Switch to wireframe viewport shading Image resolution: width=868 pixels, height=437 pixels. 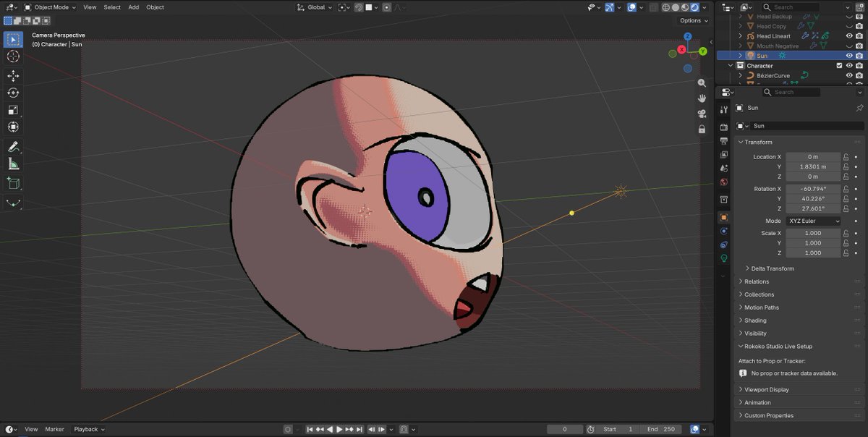[666, 7]
